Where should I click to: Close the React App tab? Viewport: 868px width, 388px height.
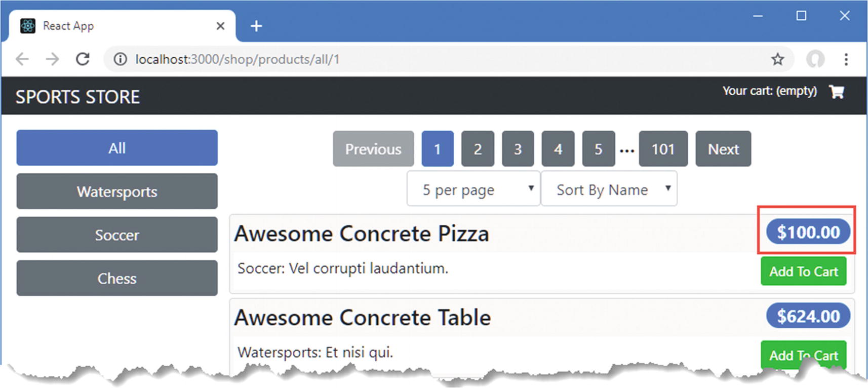pos(220,26)
